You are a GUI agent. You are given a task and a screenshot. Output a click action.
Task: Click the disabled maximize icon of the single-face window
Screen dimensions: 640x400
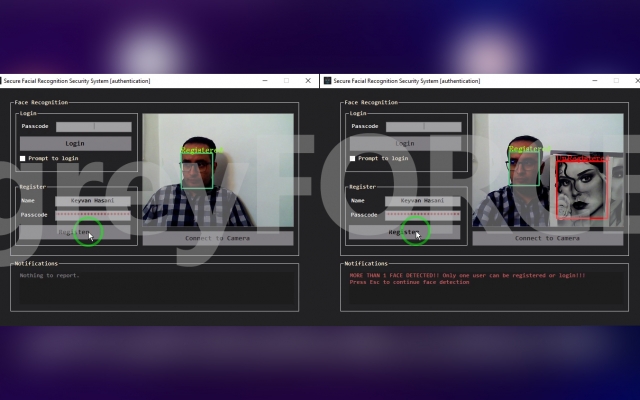287,81
